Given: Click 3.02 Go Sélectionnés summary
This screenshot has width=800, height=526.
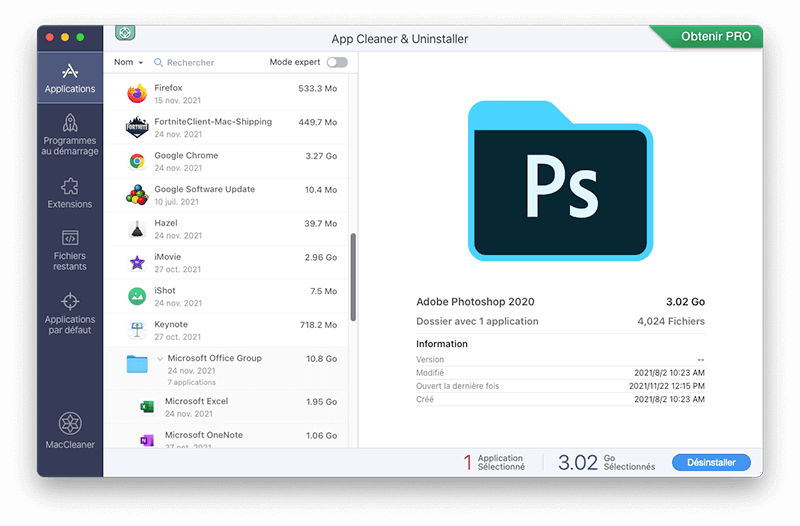Looking at the screenshot, I should 607,462.
